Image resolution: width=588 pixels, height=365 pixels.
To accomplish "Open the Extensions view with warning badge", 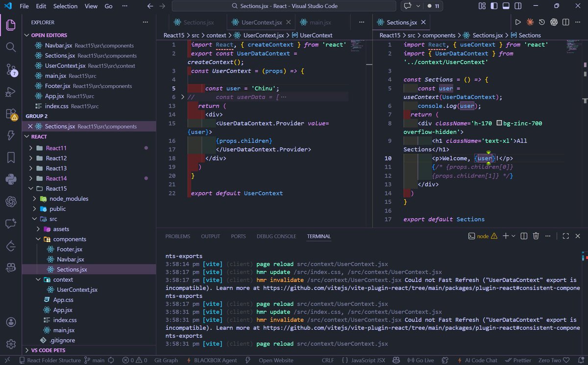I will point(11,114).
